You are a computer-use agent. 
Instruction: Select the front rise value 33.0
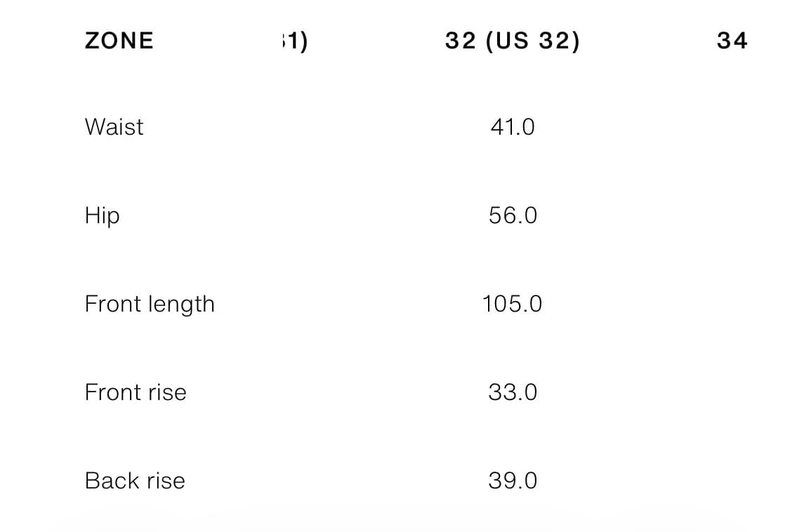[x=513, y=392]
